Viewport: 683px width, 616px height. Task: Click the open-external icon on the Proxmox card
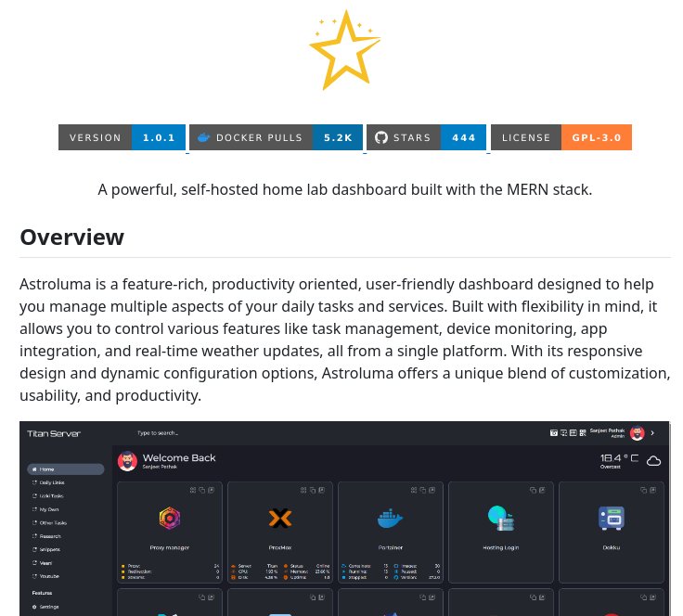point(322,490)
